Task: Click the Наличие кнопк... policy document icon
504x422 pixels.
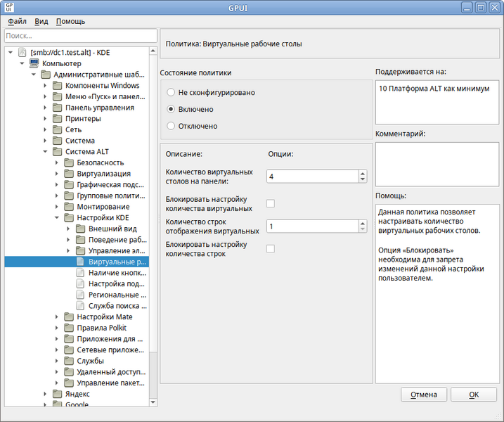Action: tap(80, 272)
